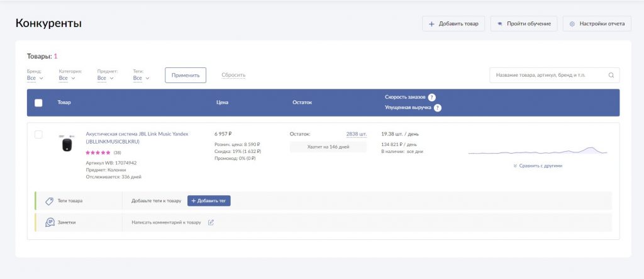The height and width of the screenshot is (279, 644).
Task: Click the search magnifier icon
Action: pos(611,76)
